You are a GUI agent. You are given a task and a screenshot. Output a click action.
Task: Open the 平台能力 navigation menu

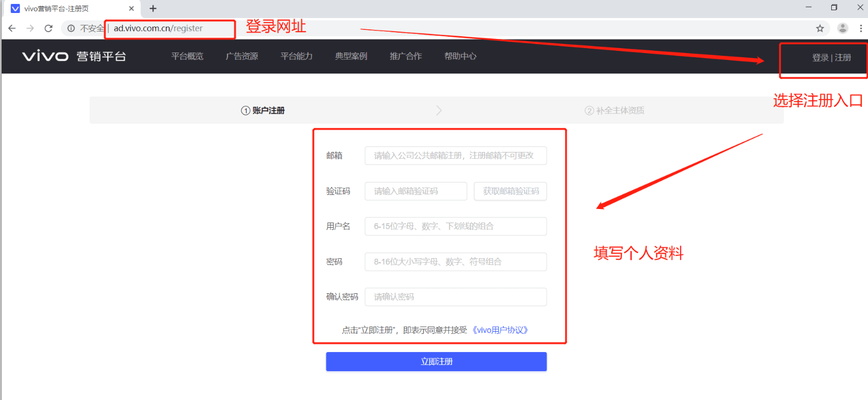[296, 56]
